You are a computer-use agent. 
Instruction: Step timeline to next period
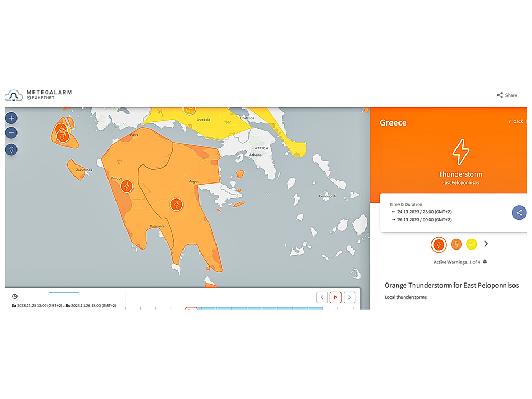350,297
